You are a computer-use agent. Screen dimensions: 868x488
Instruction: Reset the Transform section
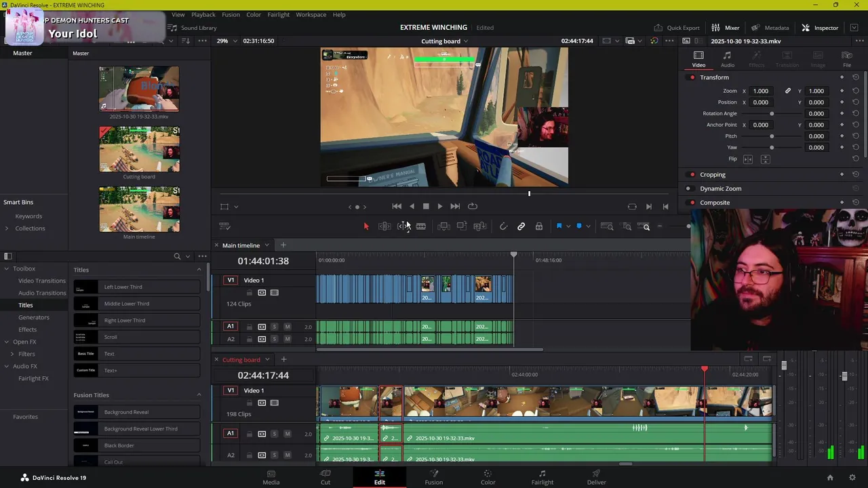855,77
